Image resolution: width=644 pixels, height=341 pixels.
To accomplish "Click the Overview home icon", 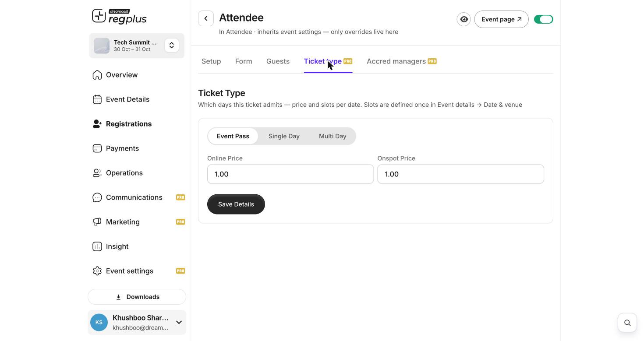I will tap(97, 75).
